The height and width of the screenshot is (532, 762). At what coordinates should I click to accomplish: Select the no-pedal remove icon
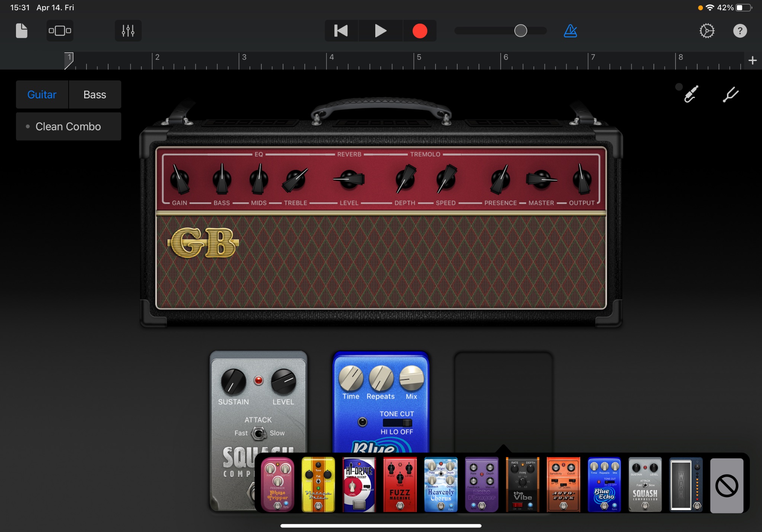coord(727,486)
